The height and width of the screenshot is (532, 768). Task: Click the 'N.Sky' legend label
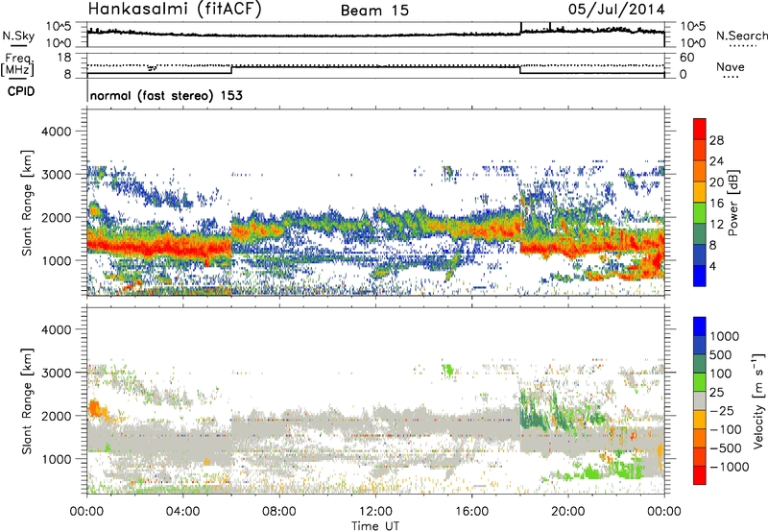click(18, 36)
